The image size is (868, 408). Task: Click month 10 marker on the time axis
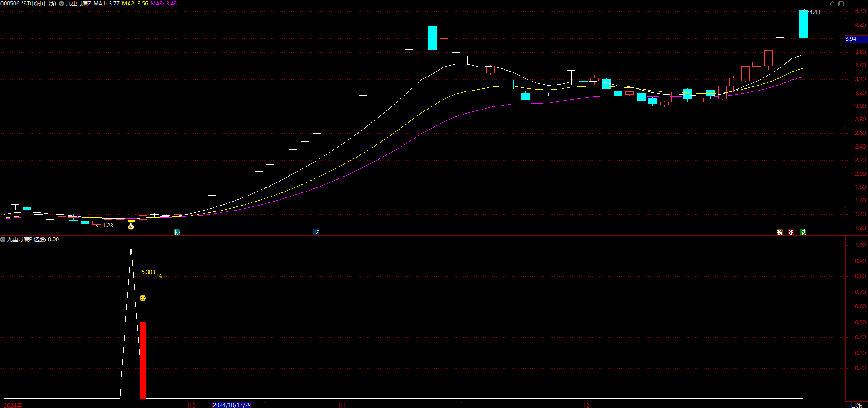click(192, 405)
